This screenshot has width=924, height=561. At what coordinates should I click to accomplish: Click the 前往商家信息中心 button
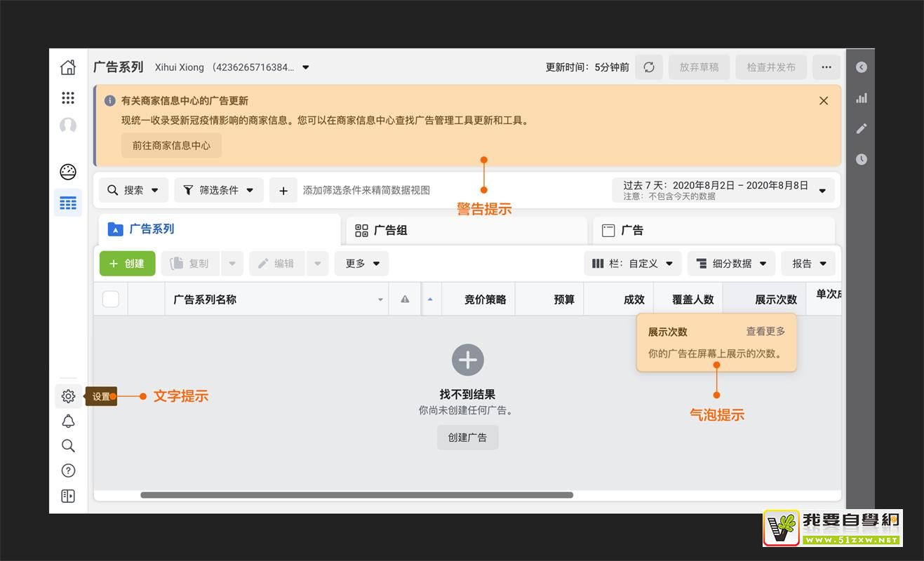coord(171,145)
